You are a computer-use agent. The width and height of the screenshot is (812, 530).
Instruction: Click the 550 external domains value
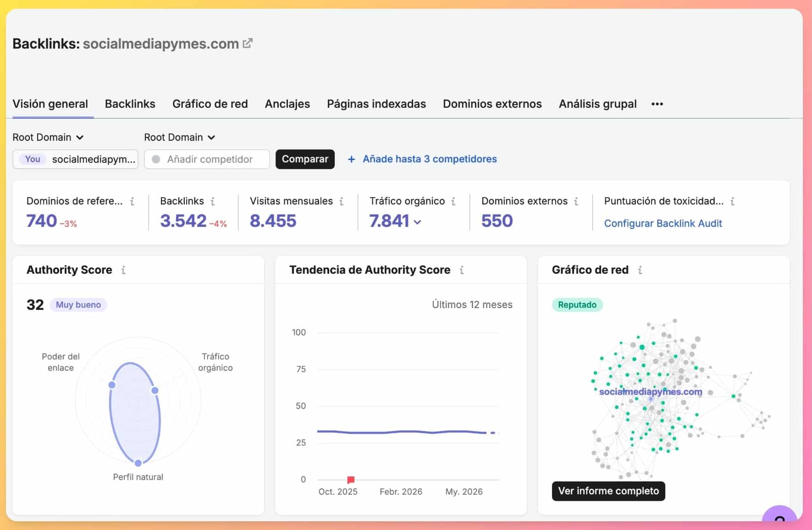(x=497, y=221)
